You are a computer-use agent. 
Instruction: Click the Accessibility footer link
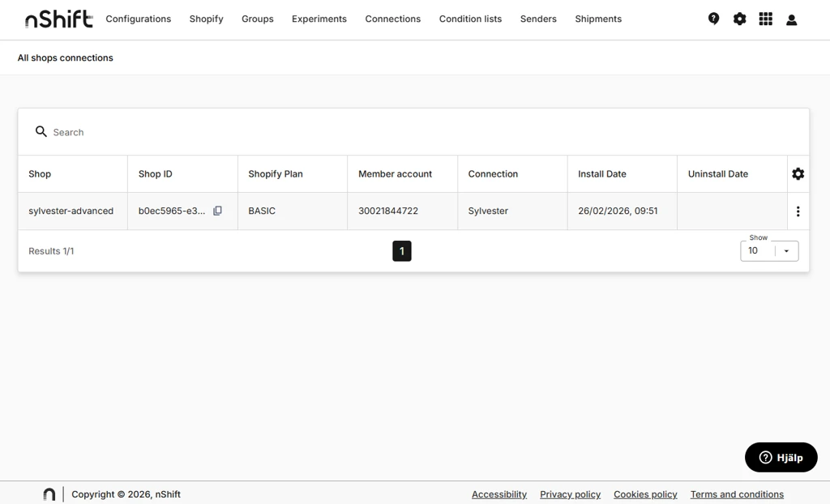pos(498,494)
